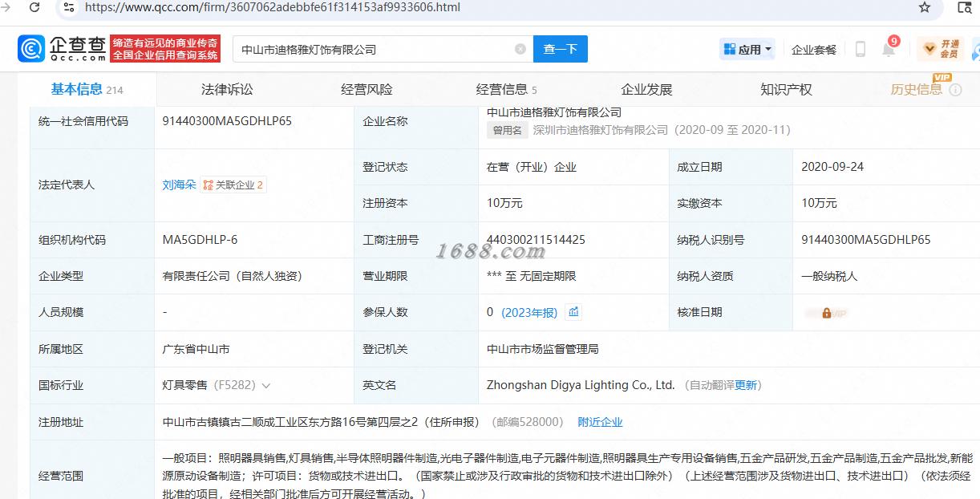The height and width of the screenshot is (499, 980).
Task: Open notifications bell with 9 badge
Action: pyautogui.click(x=889, y=48)
